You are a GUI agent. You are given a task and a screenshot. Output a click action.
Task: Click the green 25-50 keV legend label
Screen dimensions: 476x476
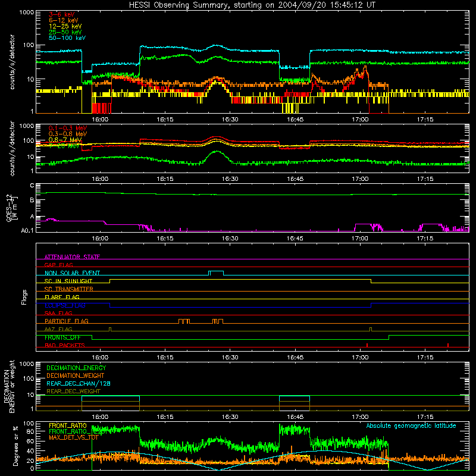pyautogui.click(x=65, y=32)
